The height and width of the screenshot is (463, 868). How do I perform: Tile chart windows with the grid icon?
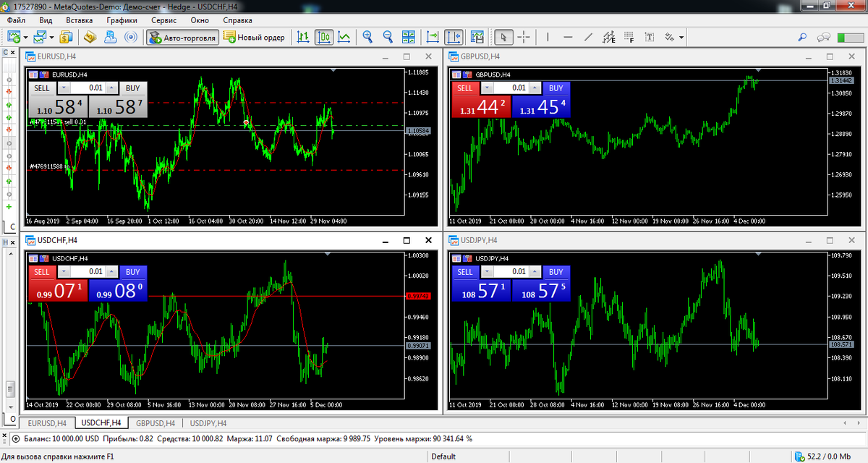pyautogui.click(x=409, y=37)
